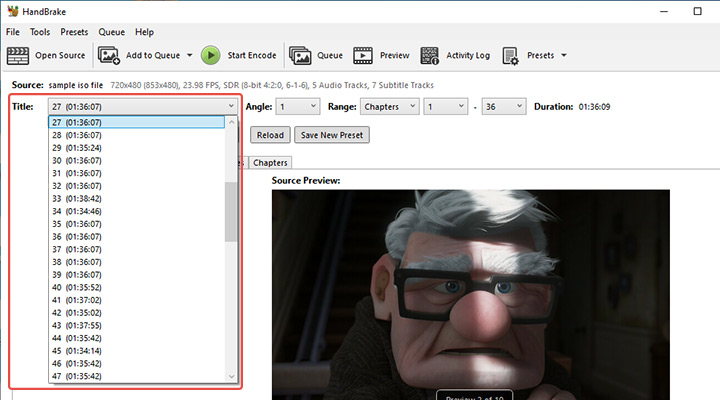Screen dimensions: 720x400
Task: Open the end chapter dropdown showing 36
Action: click(x=504, y=107)
